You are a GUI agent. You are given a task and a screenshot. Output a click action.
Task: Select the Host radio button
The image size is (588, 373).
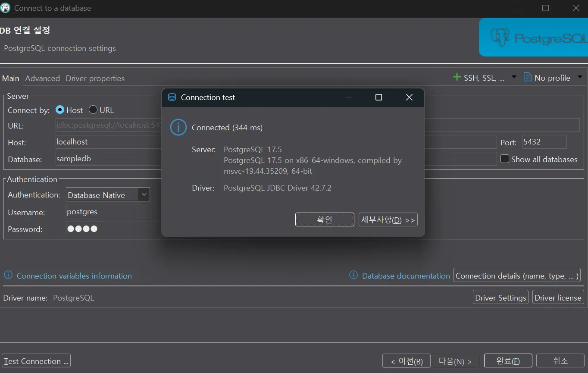point(60,110)
